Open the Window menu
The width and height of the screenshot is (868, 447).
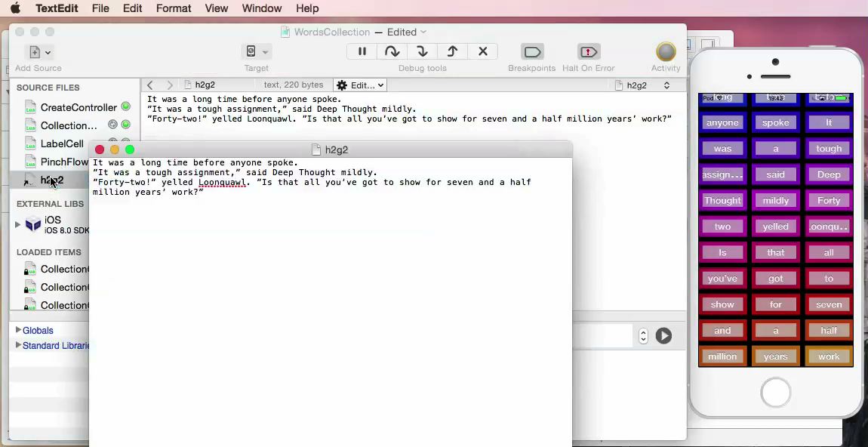click(262, 8)
